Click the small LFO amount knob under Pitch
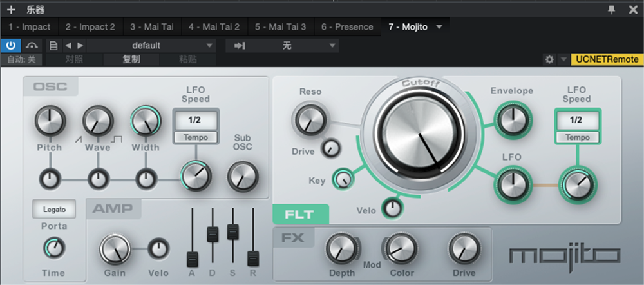 pyautogui.click(x=50, y=180)
